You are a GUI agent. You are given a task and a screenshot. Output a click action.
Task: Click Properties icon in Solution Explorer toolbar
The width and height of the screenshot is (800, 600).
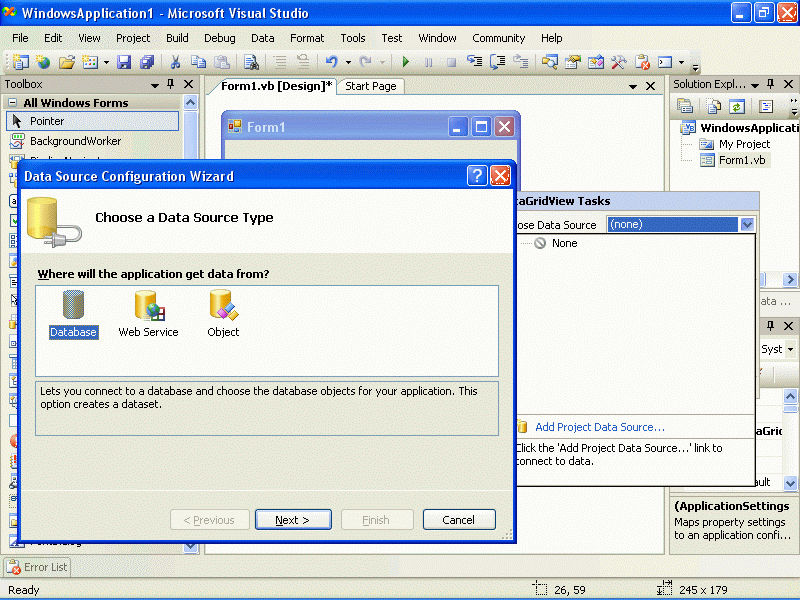pos(685,106)
